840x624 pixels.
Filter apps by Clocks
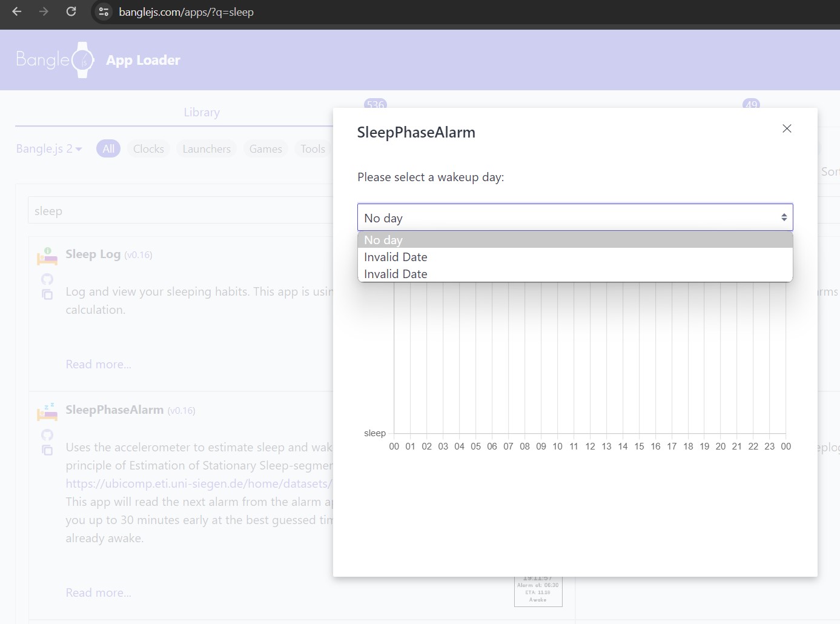[x=148, y=148]
